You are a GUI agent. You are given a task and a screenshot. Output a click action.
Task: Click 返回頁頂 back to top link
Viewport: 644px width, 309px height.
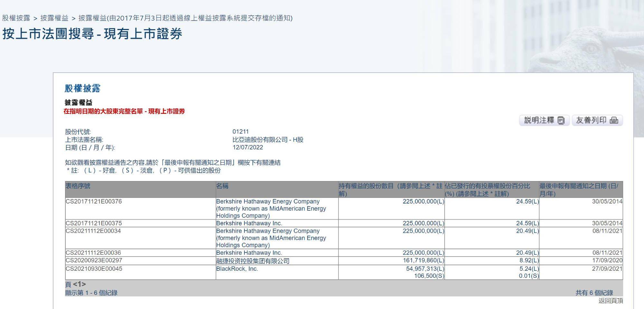(x=611, y=301)
